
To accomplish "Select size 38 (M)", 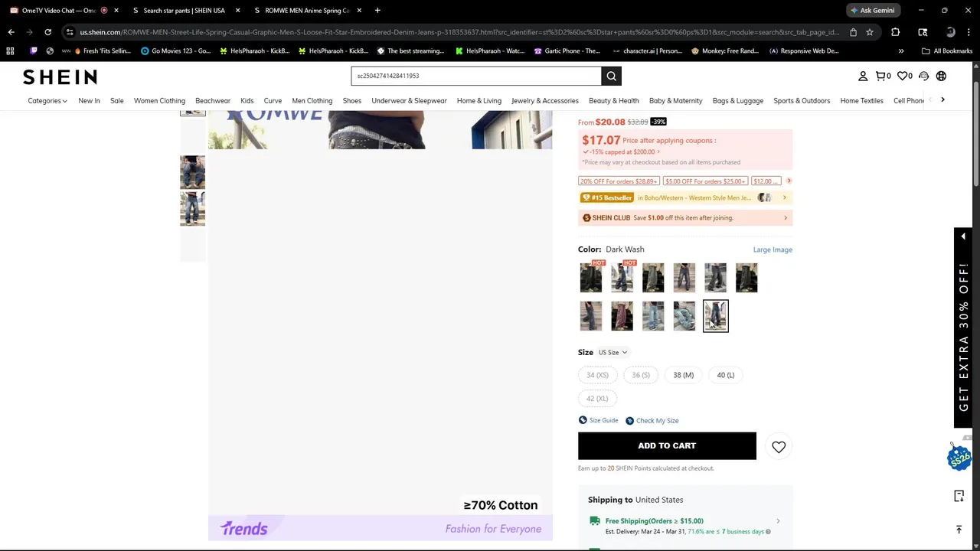I will coord(683,375).
